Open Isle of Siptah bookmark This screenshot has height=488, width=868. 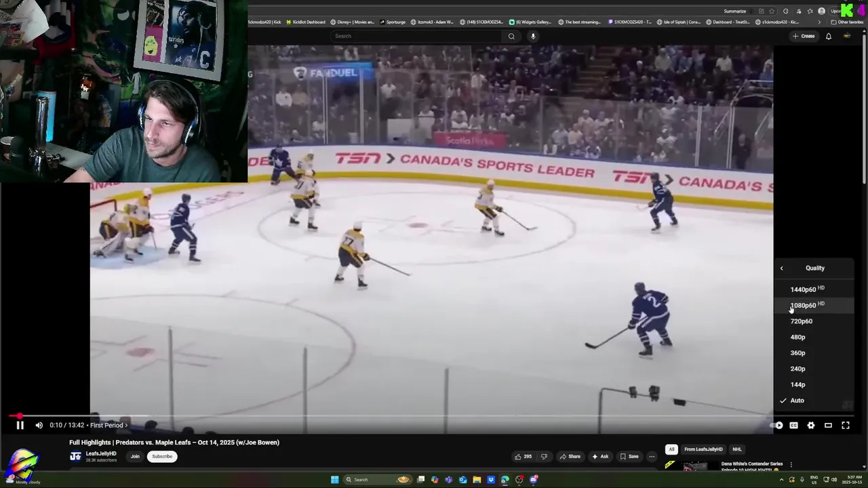click(679, 22)
